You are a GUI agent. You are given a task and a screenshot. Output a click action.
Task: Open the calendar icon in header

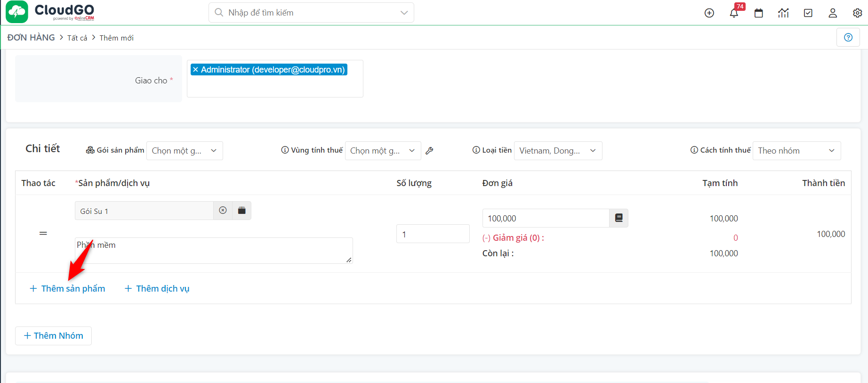[x=759, y=13]
